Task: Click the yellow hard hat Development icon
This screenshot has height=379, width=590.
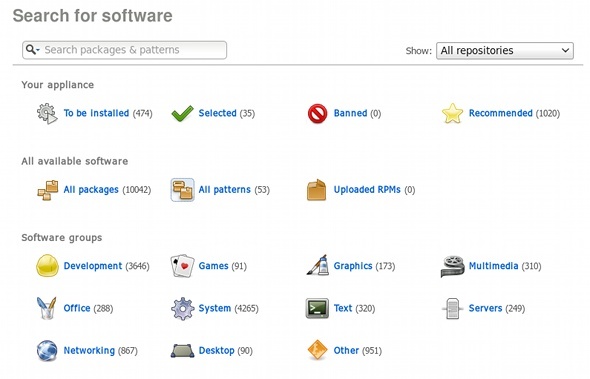Action: point(47,266)
